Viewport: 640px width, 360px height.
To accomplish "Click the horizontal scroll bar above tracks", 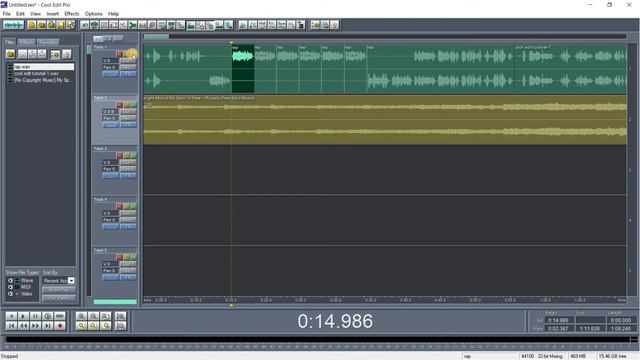I will pos(385,37).
